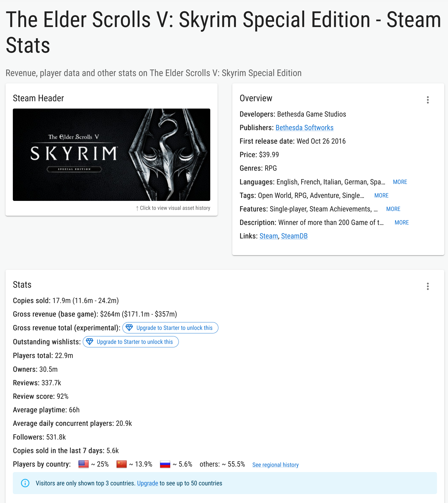Click the Stats card title
Image resolution: width=448 pixels, height=503 pixels.
point(22,285)
